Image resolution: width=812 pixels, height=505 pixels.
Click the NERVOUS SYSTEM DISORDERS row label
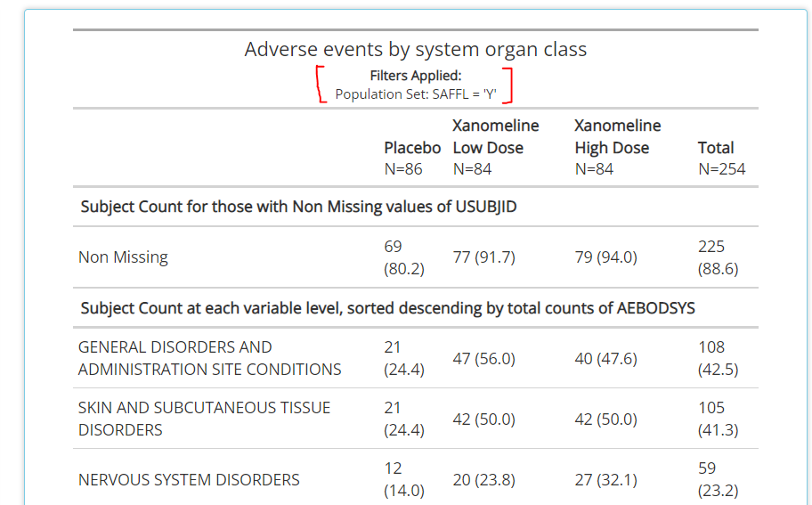[189, 480]
